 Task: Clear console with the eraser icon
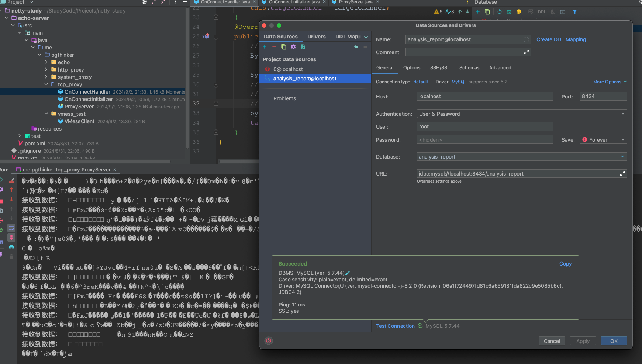tap(11, 180)
